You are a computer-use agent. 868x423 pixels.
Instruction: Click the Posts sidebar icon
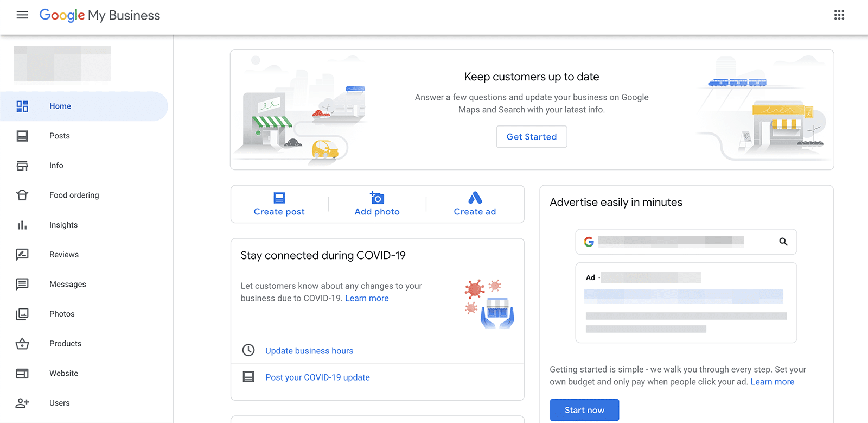tap(22, 136)
